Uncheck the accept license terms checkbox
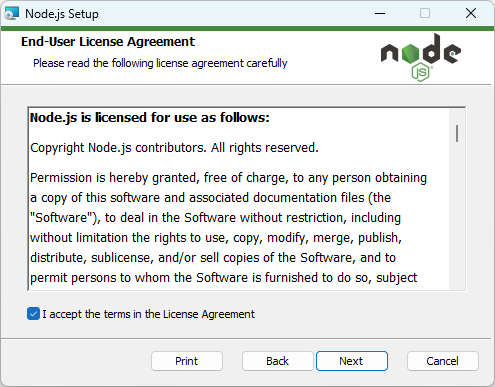This screenshot has width=495, height=387. click(x=33, y=314)
